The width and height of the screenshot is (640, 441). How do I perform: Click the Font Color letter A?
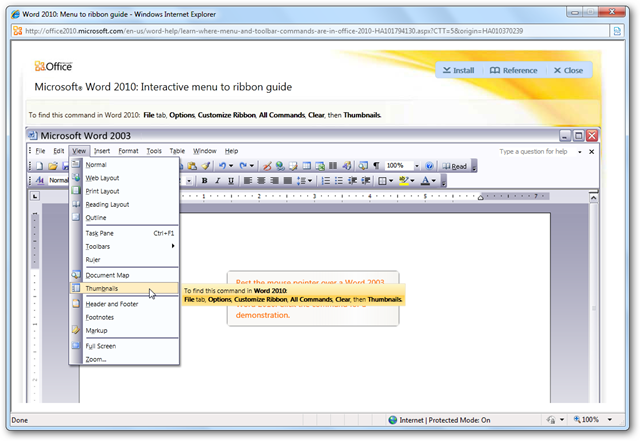coord(425,180)
